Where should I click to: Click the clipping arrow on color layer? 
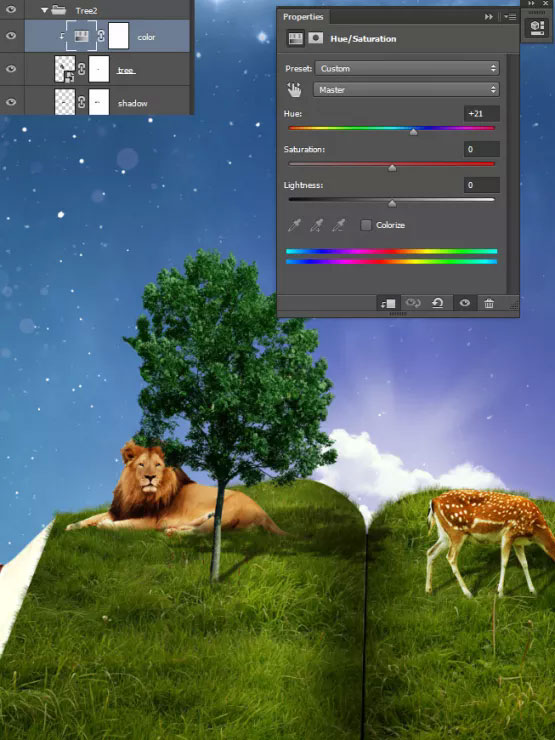click(x=62, y=36)
